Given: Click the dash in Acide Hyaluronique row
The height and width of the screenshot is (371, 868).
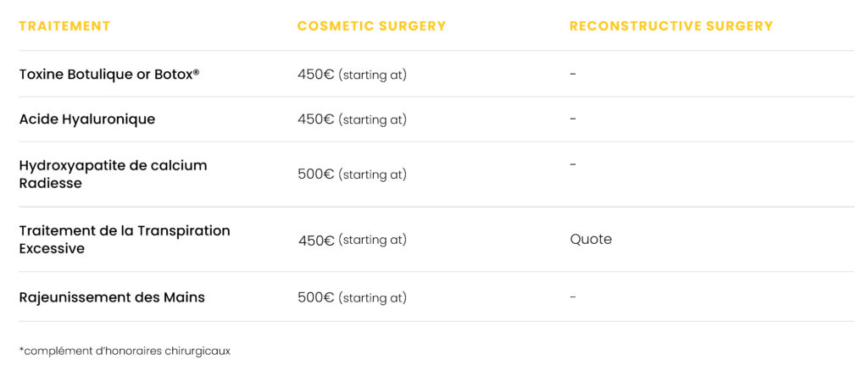Looking at the screenshot, I should tap(573, 119).
